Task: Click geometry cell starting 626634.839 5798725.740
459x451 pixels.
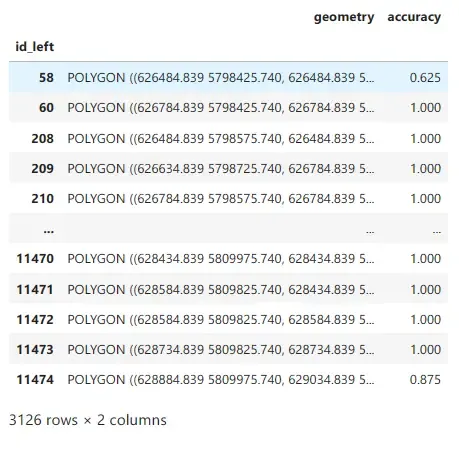Action: (221, 168)
